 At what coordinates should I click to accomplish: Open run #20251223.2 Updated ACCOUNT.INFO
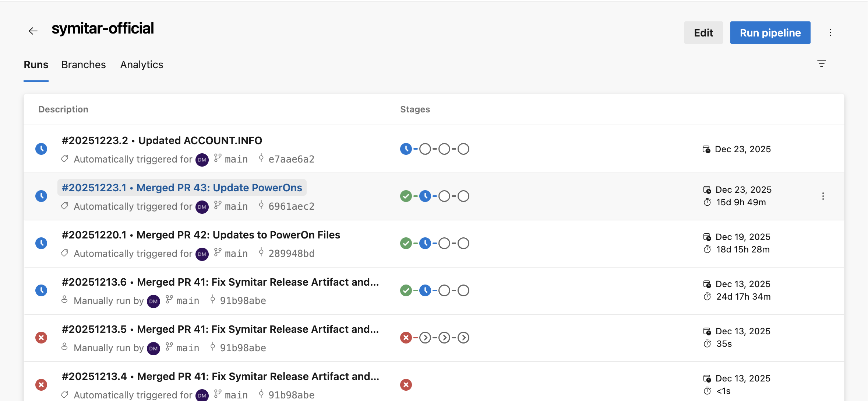tap(162, 141)
